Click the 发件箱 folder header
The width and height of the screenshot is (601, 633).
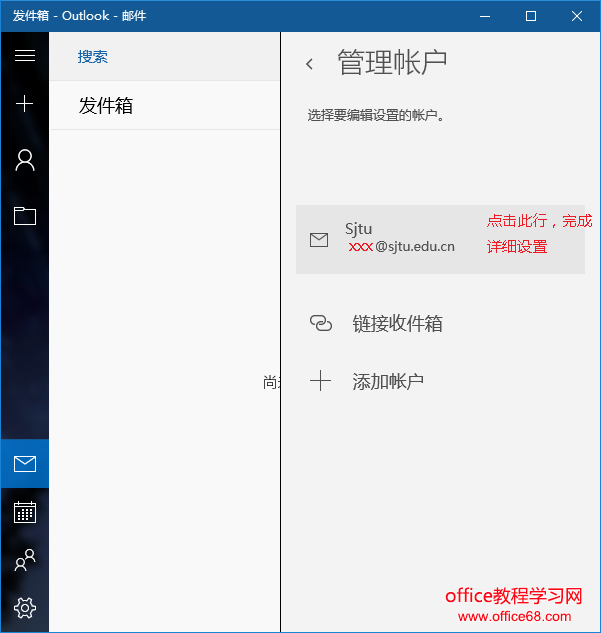(x=105, y=105)
